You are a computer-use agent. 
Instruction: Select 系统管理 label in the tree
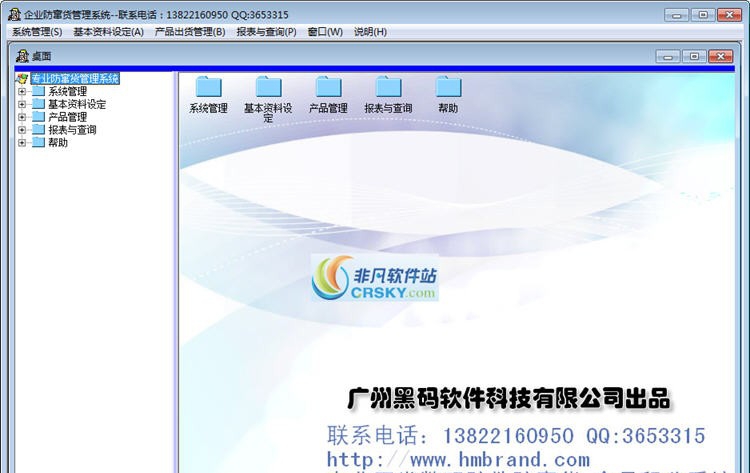(x=67, y=91)
